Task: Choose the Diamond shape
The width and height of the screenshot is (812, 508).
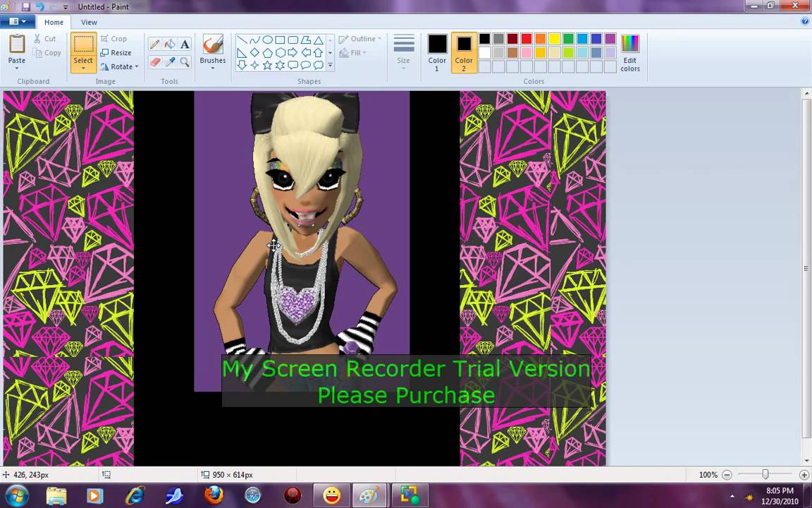Action: (254, 53)
